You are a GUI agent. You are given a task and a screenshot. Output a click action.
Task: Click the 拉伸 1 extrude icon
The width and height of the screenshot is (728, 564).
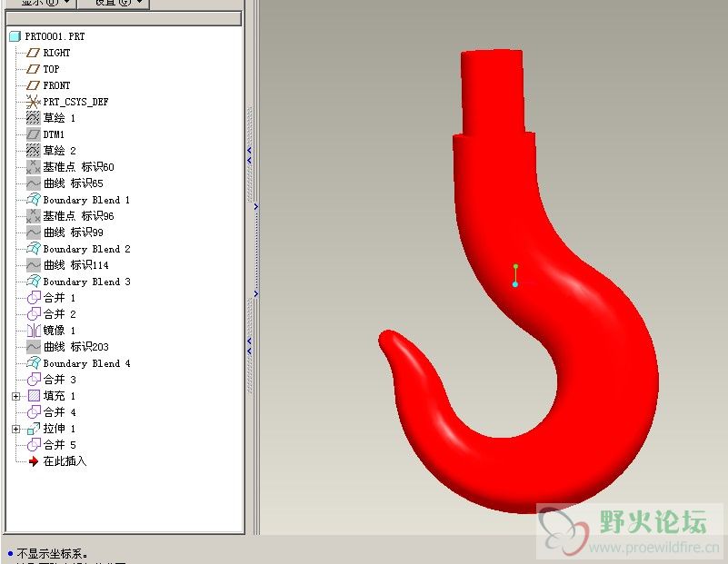point(34,428)
